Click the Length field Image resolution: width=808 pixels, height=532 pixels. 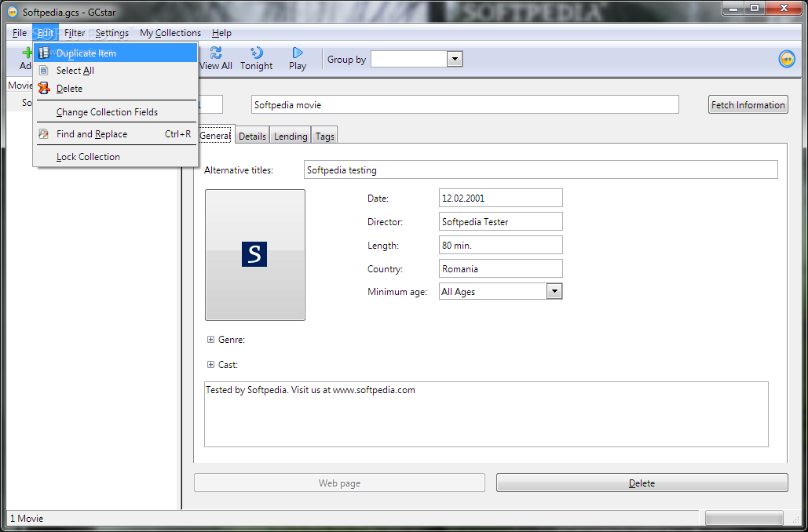tap(501, 245)
